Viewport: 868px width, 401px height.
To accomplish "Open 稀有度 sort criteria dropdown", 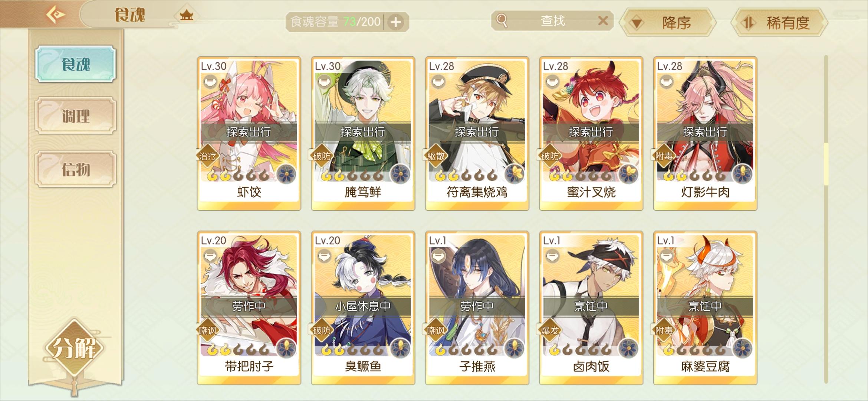I will click(x=779, y=23).
